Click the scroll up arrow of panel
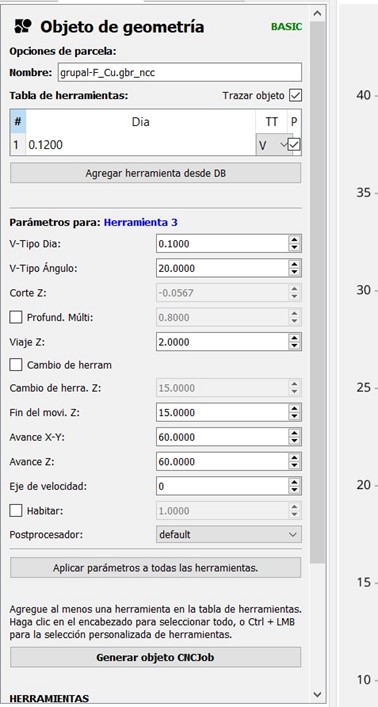This screenshot has width=378, height=707. (x=318, y=14)
